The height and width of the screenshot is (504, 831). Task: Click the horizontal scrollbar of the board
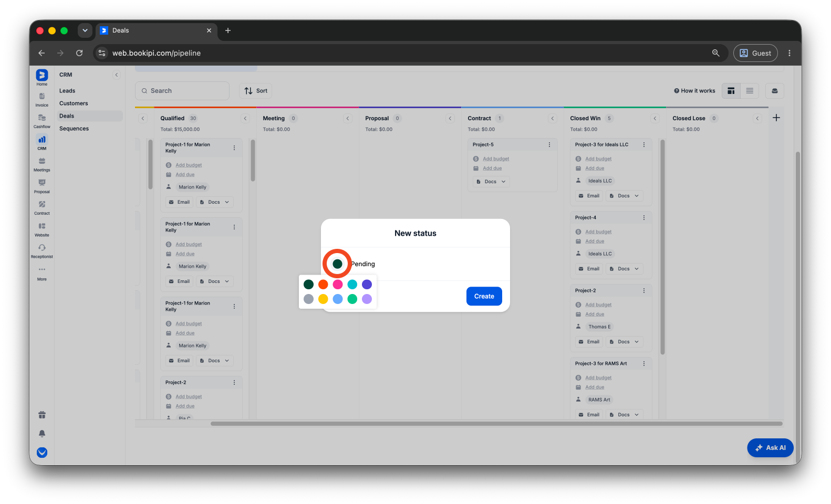496,424
